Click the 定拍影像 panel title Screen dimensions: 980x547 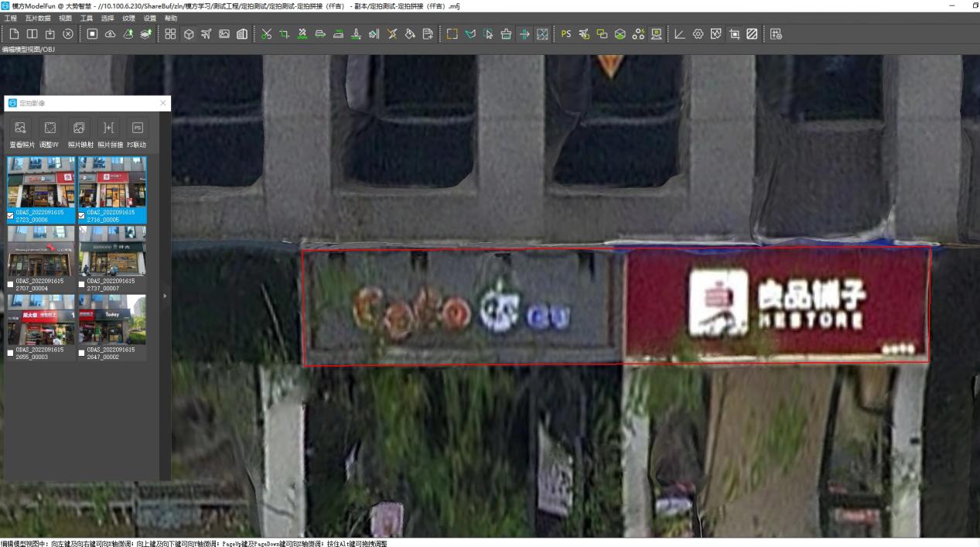(32, 103)
